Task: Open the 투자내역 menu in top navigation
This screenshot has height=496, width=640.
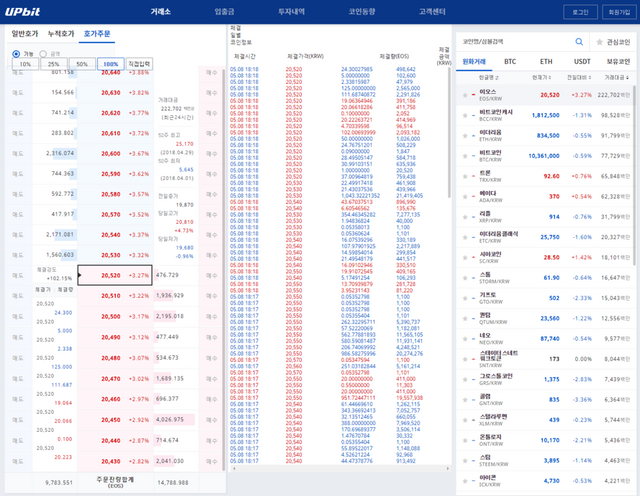Action: [x=291, y=12]
